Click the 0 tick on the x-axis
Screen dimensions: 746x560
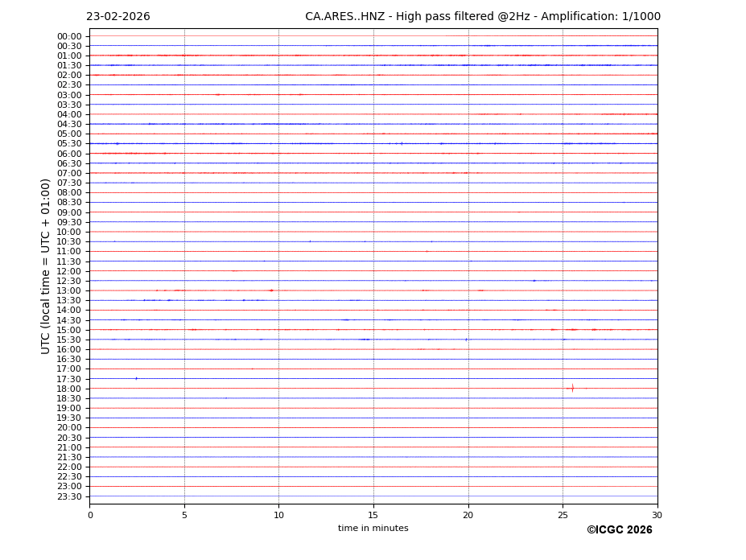pos(90,515)
